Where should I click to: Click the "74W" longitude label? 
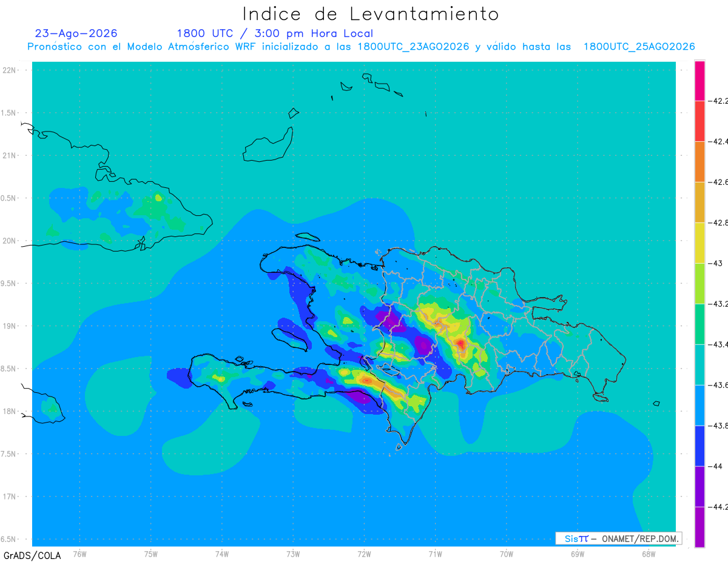[222, 554]
